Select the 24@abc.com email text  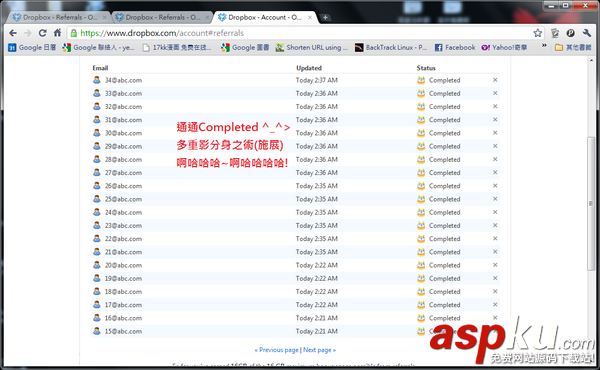click(123, 212)
